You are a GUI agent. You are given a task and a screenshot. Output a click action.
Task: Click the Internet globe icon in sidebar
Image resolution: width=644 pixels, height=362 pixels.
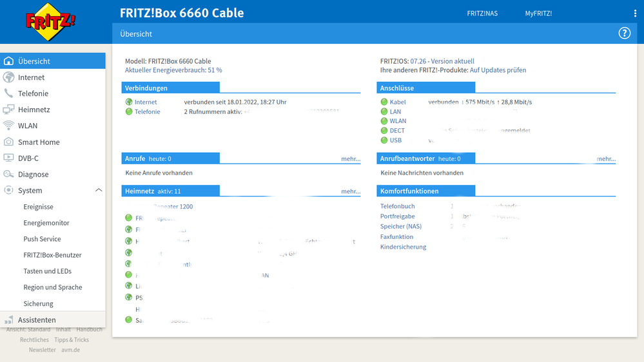pyautogui.click(x=8, y=77)
